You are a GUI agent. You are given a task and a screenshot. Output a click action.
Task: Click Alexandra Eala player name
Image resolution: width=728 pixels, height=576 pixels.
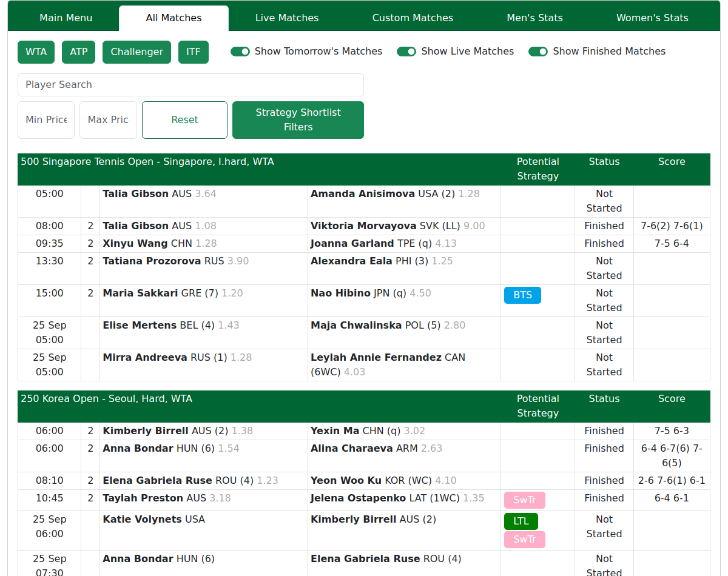(351, 261)
